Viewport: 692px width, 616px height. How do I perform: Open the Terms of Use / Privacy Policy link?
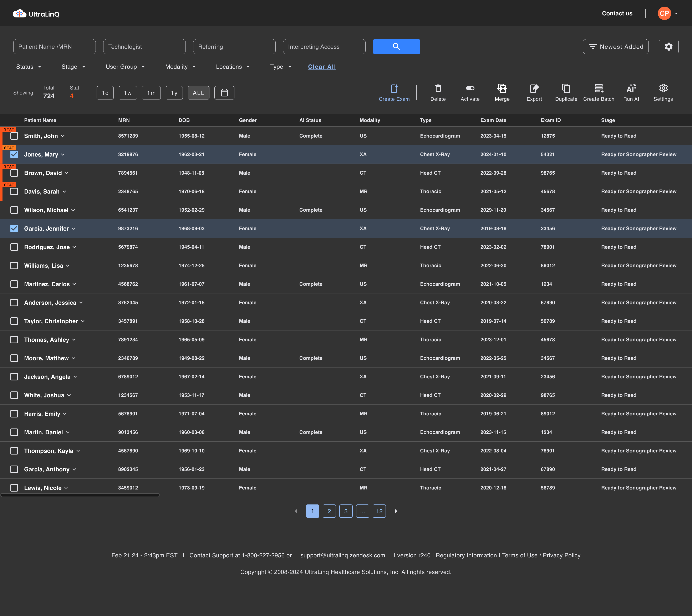pyautogui.click(x=541, y=555)
